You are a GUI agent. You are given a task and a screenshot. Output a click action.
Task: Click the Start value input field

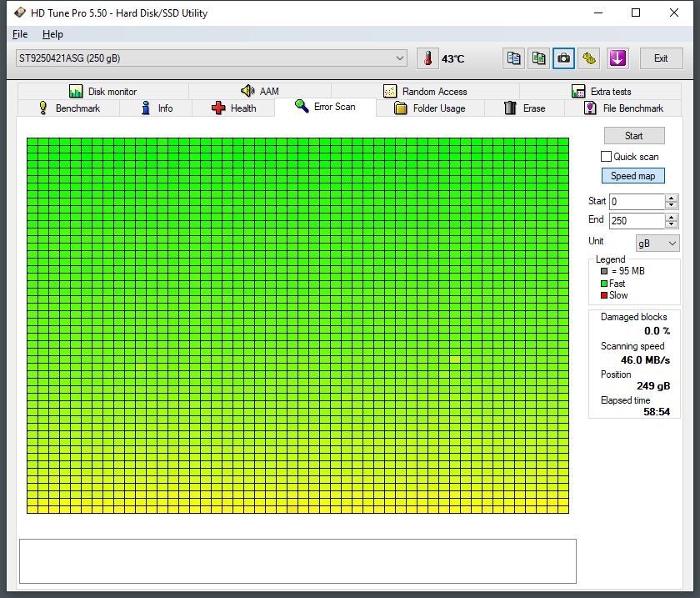[x=637, y=202]
